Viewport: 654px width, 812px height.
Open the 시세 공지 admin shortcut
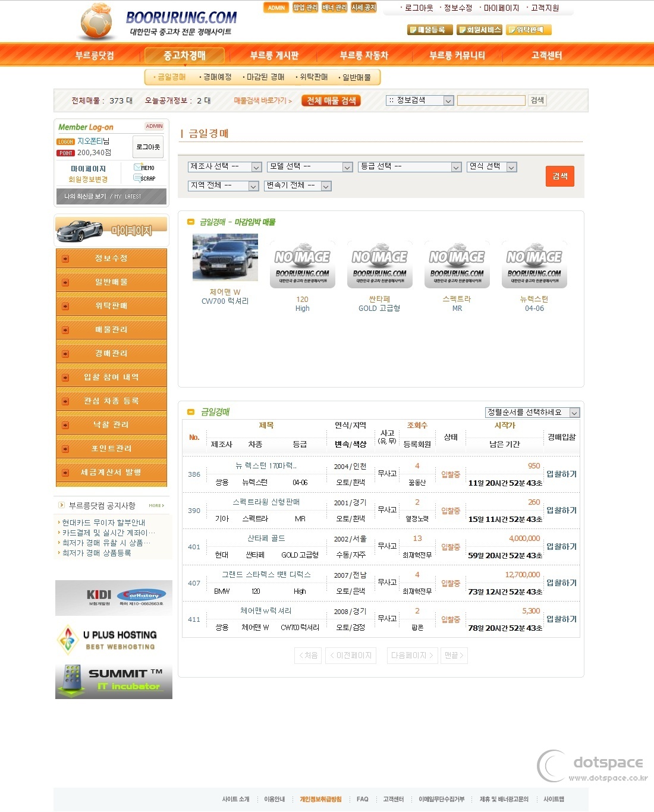point(364,8)
